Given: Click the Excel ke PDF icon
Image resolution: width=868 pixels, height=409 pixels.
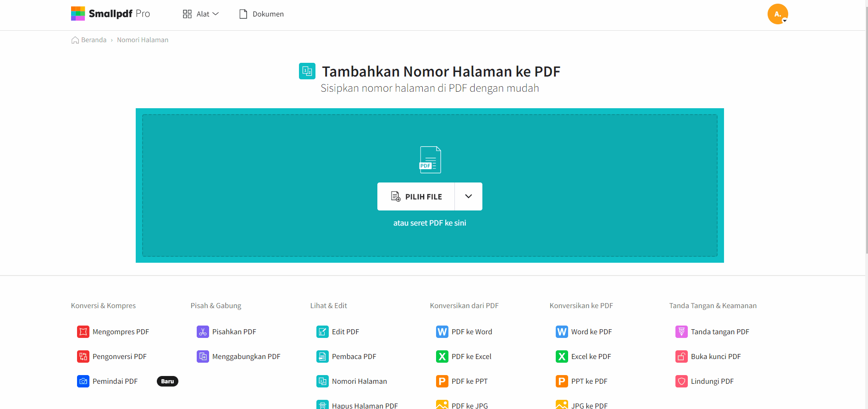Looking at the screenshot, I should (x=562, y=356).
